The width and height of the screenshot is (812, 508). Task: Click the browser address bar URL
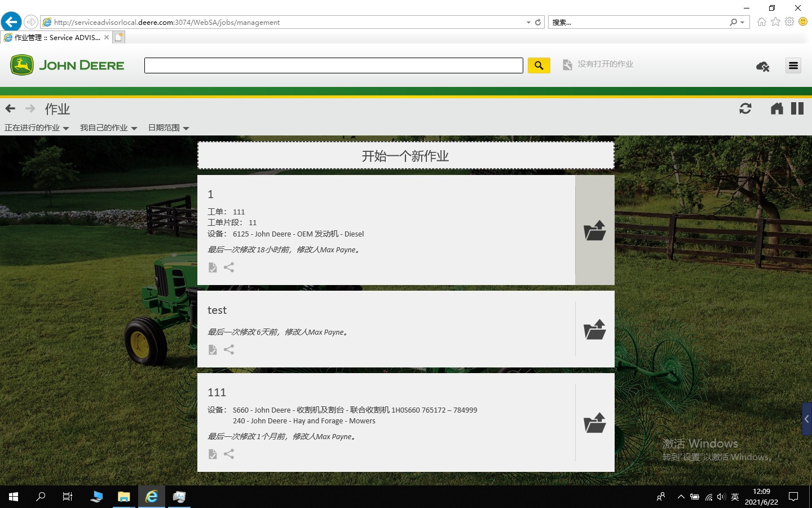pyautogui.click(x=167, y=23)
